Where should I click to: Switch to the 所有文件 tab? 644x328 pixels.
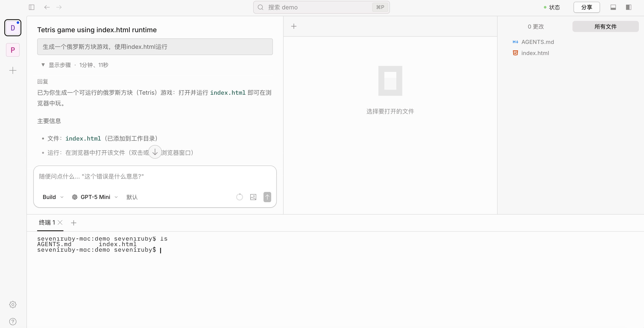[605, 26]
